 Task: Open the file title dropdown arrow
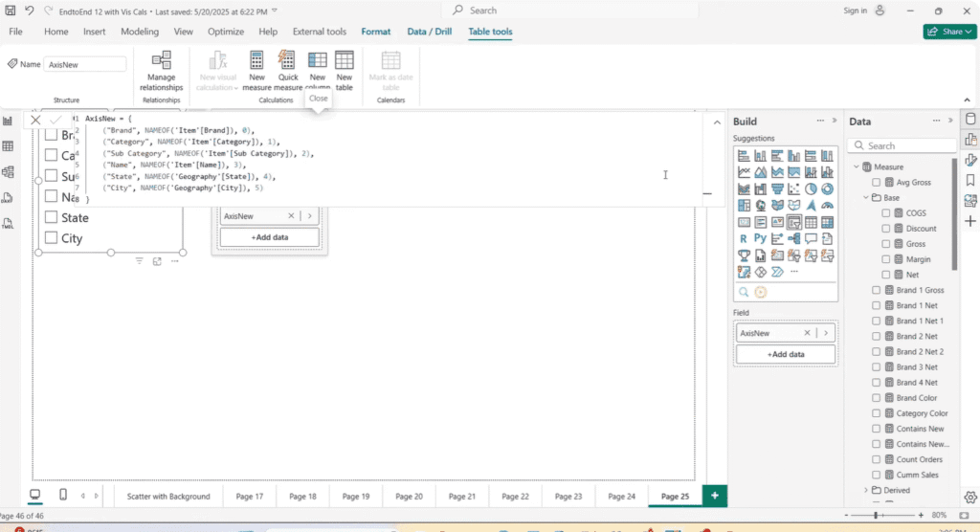click(275, 11)
